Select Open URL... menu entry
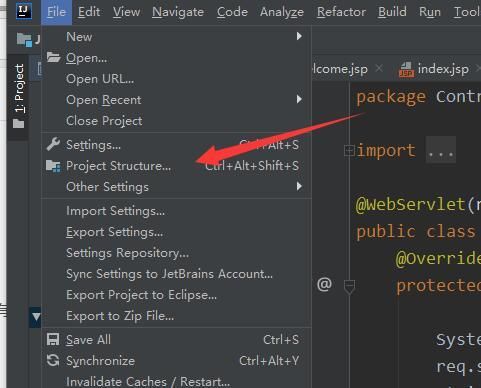This screenshot has height=388, width=481. [x=176, y=79]
